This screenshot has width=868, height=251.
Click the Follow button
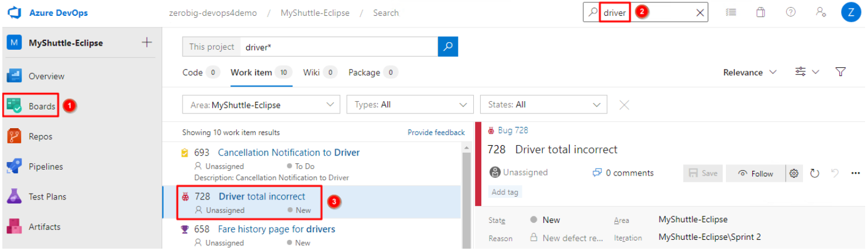[x=756, y=173]
